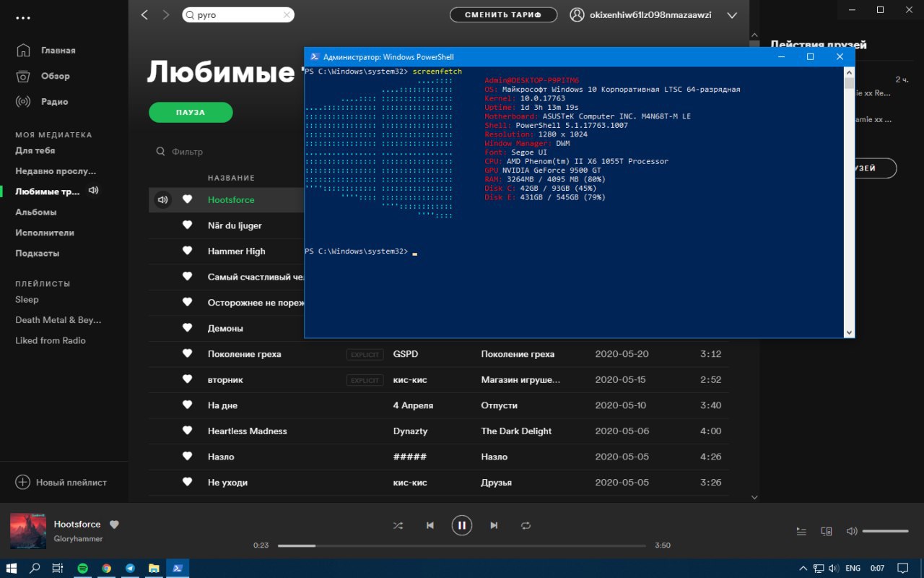Screen dimensions: 924x578
Task: Clear the search field with X
Action: 287,14
